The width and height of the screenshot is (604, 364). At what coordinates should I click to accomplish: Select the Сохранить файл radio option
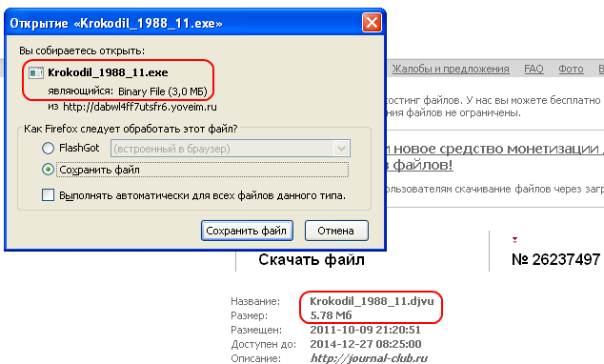click(x=48, y=170)
